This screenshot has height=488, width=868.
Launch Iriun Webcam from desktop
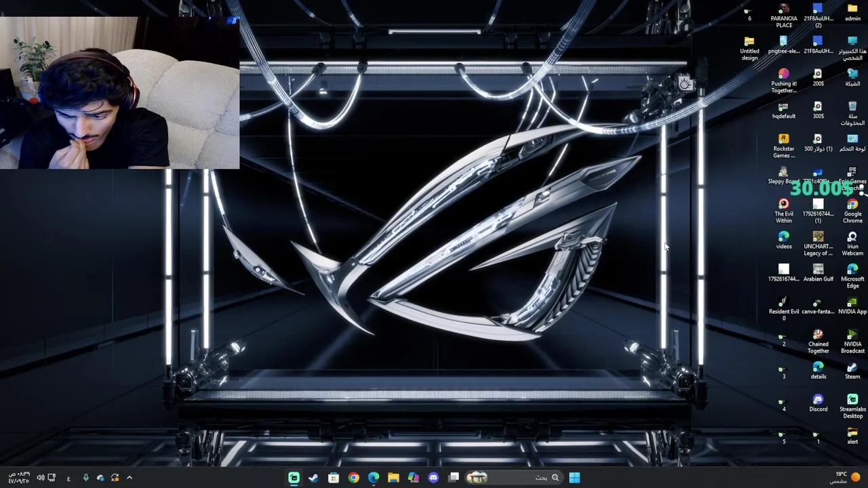tap(852, 243)
